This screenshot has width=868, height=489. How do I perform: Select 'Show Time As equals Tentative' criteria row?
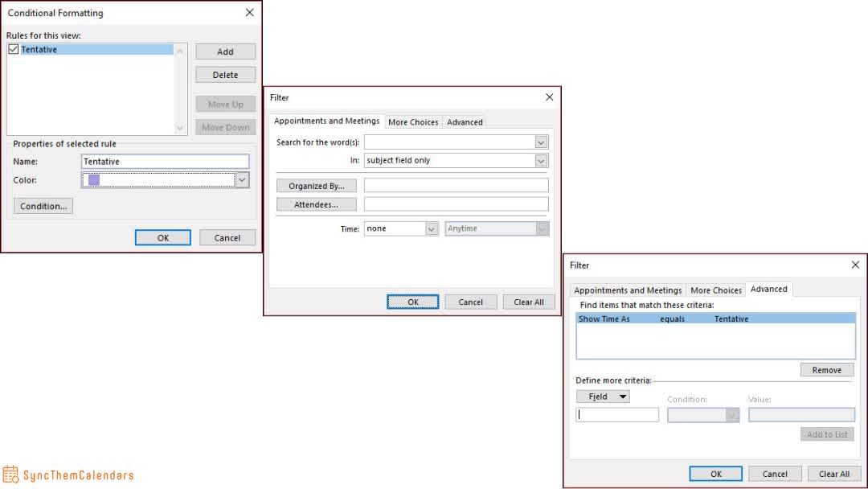pos(716,319)
